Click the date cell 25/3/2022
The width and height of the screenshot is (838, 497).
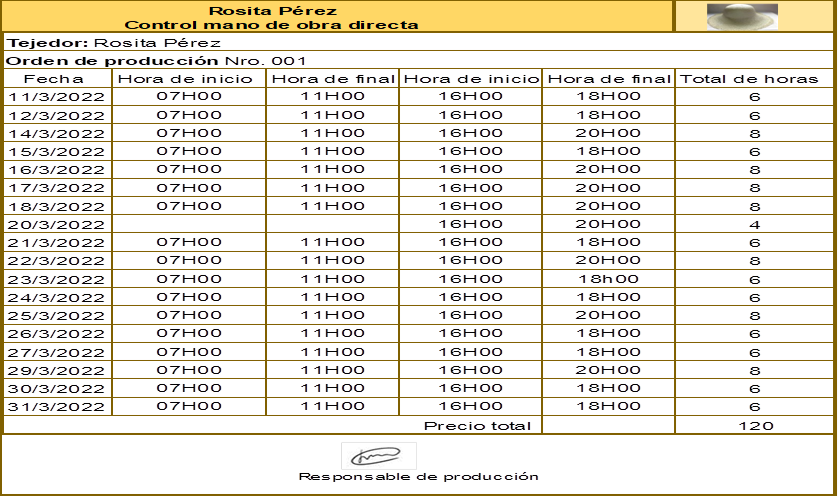coord(58,315)
